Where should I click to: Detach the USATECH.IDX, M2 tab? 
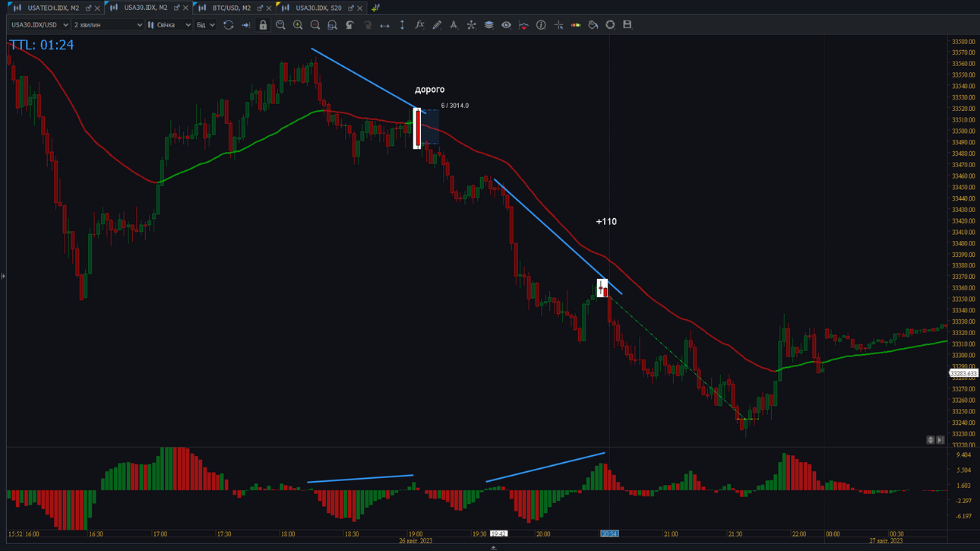click(x=88, y=8)
